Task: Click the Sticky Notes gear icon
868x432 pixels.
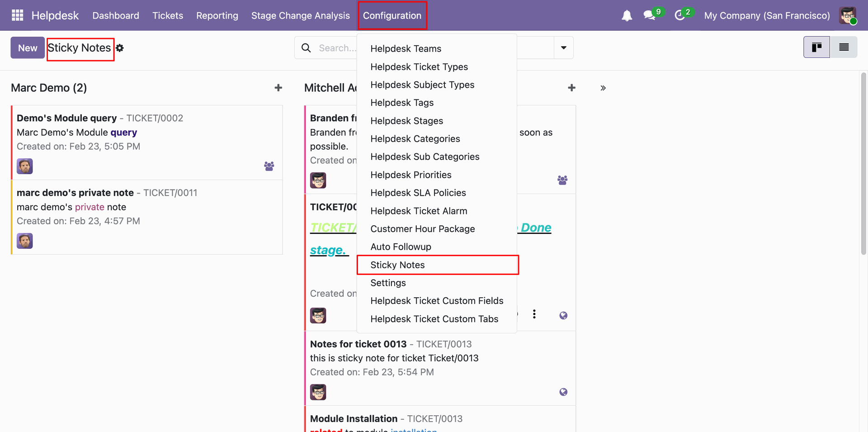Action: [x=120, y=48]
